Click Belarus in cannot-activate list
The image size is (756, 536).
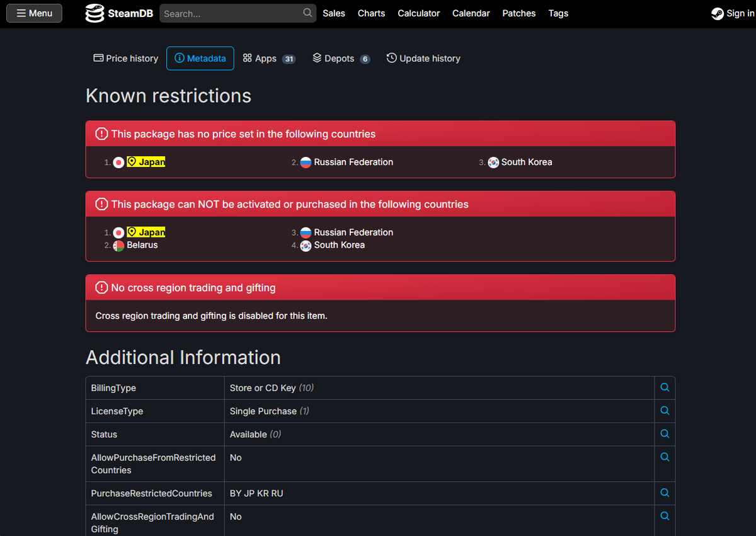click(x=142, y=245)
